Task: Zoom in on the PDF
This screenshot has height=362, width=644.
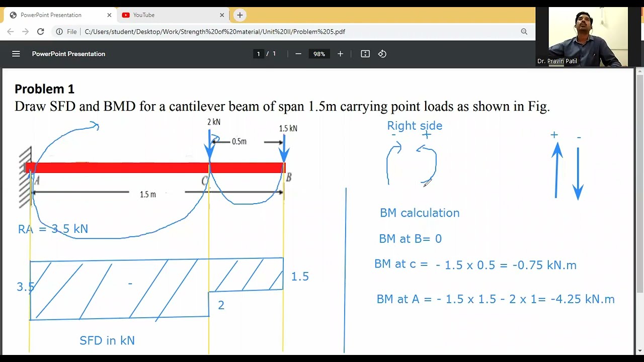Action: pyautogui.click(x=340, y=54)
